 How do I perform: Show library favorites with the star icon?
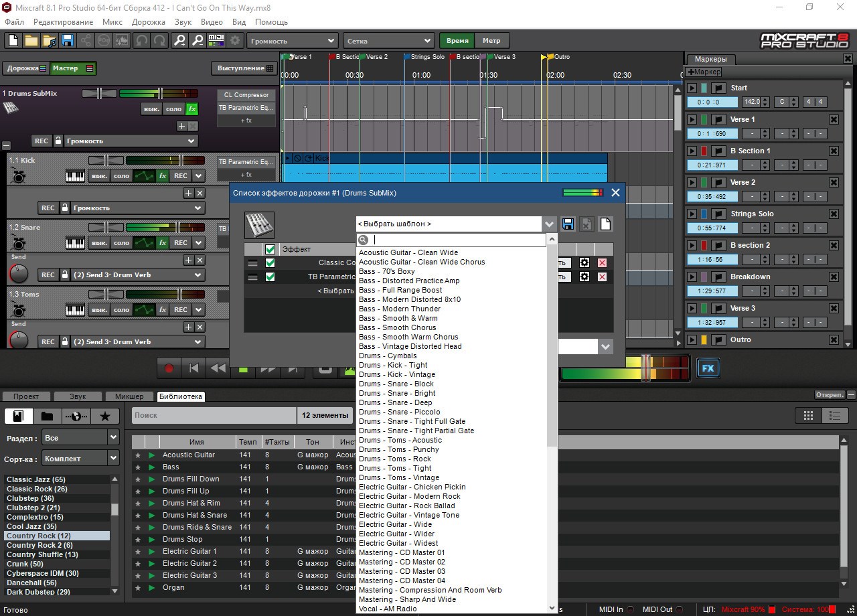pyautogui.click(x=105, y=416)
